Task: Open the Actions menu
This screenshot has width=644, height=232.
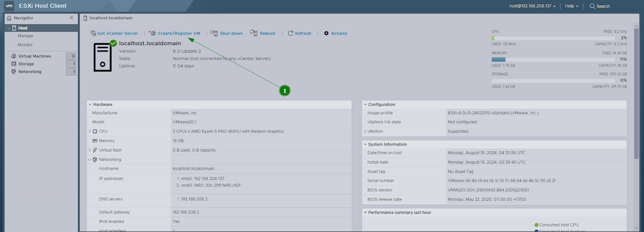Action: pos(336,33)
